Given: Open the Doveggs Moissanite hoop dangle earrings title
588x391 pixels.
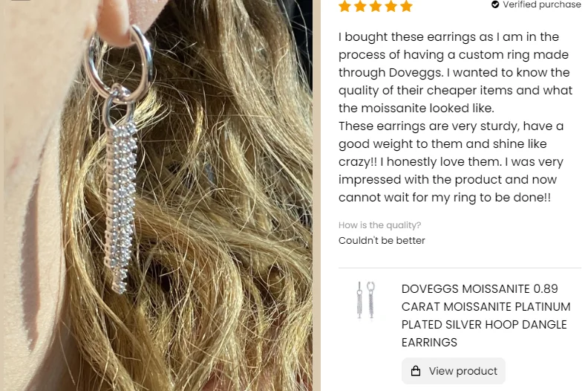Looking at the screenshot, I should (x=486, y=315).
